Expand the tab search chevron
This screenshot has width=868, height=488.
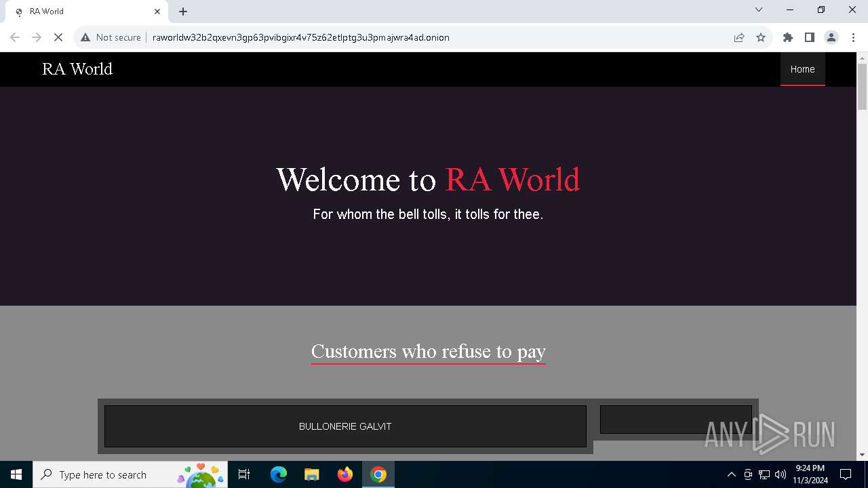[759, 9]
